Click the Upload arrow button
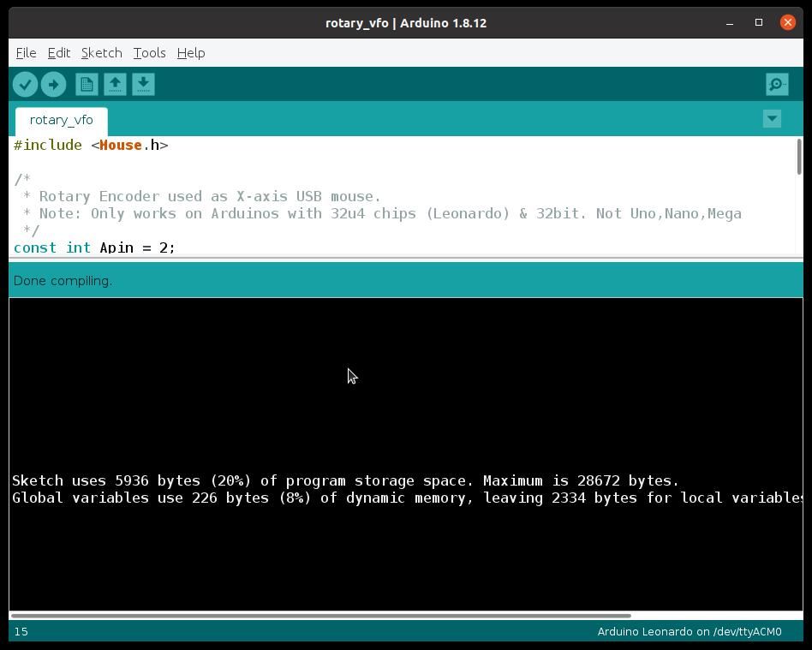Screen dimensions: 812x650 pyautogui.click(x=53, y=85)
